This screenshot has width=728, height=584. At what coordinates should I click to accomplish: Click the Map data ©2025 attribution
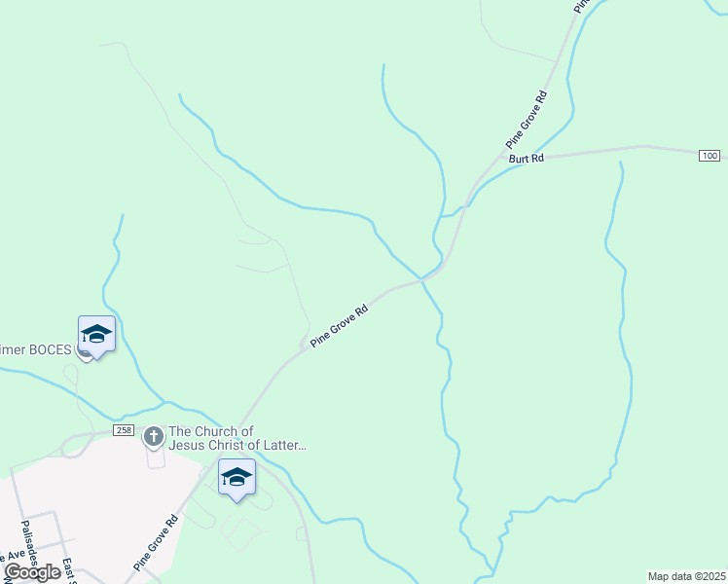pos(687,576)
